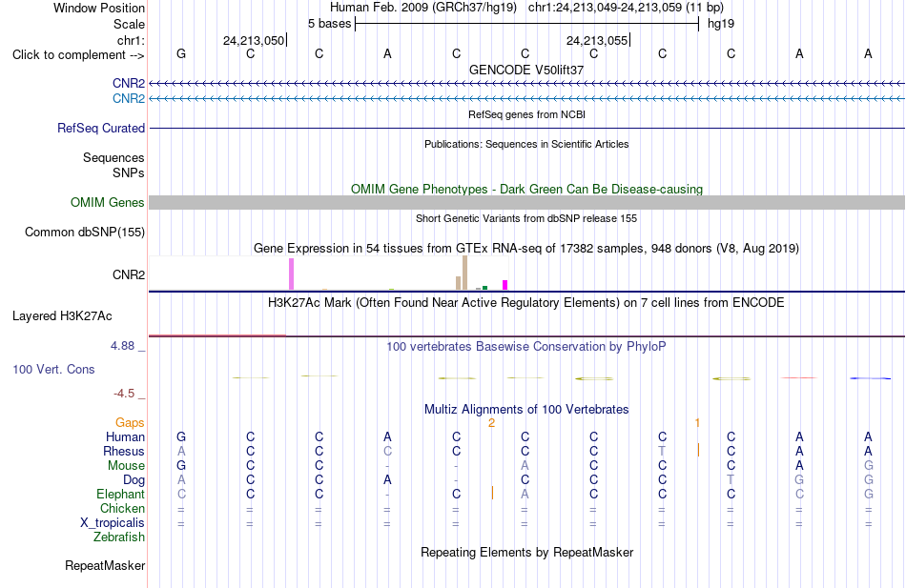This screenshot has width=906, height=588.
Task: Click the 5 bases scale bar label
Action: (329, 24)
